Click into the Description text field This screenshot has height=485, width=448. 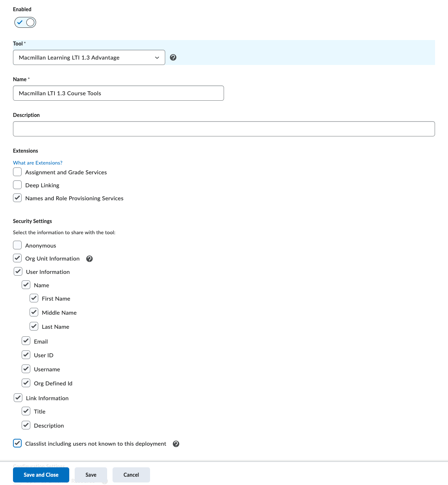click(x=224, y=129)
